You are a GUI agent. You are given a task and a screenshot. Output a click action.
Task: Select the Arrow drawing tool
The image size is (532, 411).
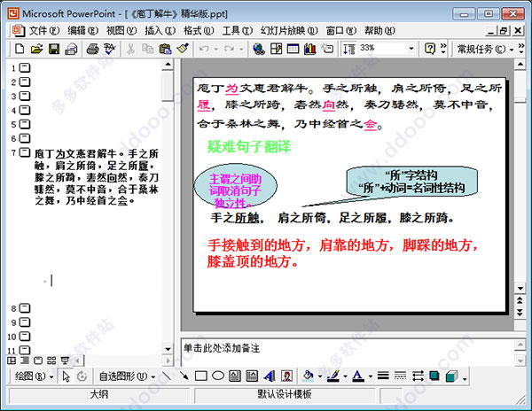tap(184, 376)
